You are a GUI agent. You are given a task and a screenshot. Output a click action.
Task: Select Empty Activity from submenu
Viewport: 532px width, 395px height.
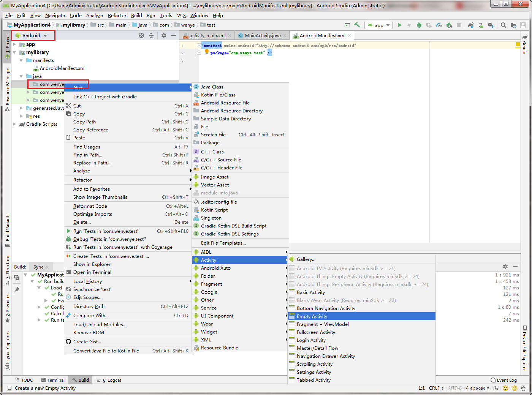tap(361, 316)
